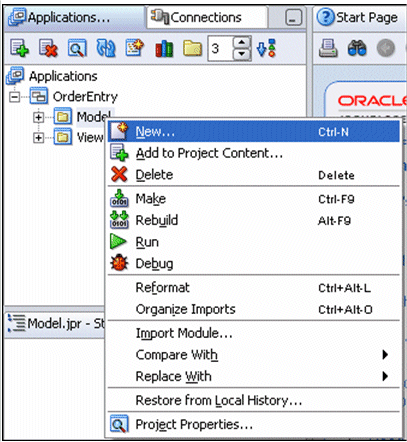This screenshot has height=442, width=407.
Task: Click the notepad with star icon
Action: (135, 49)
